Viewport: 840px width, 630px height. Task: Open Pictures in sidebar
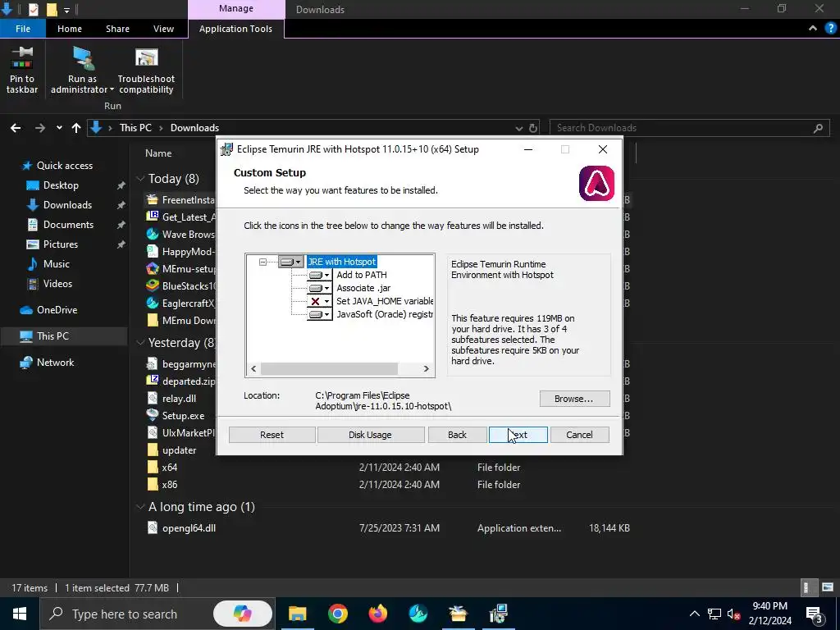coord(60,244)
